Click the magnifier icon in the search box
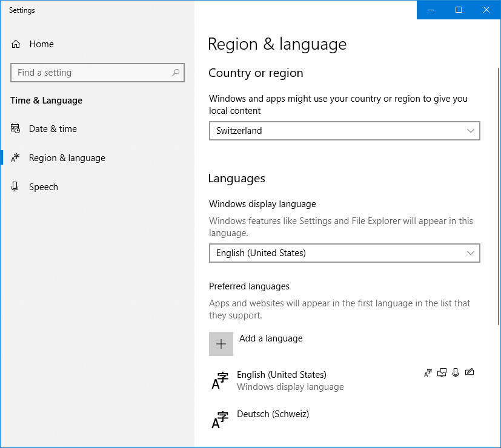This screenshot has height=448, width=501. pyautogui.click(x=176, y=73)
